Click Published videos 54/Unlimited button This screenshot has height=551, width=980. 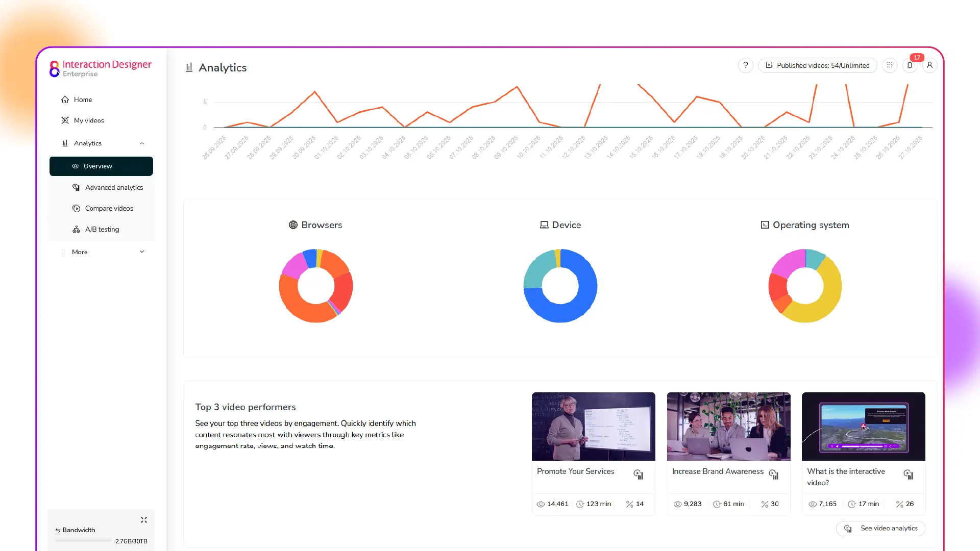pyautogui.click(x=817, y=65)
